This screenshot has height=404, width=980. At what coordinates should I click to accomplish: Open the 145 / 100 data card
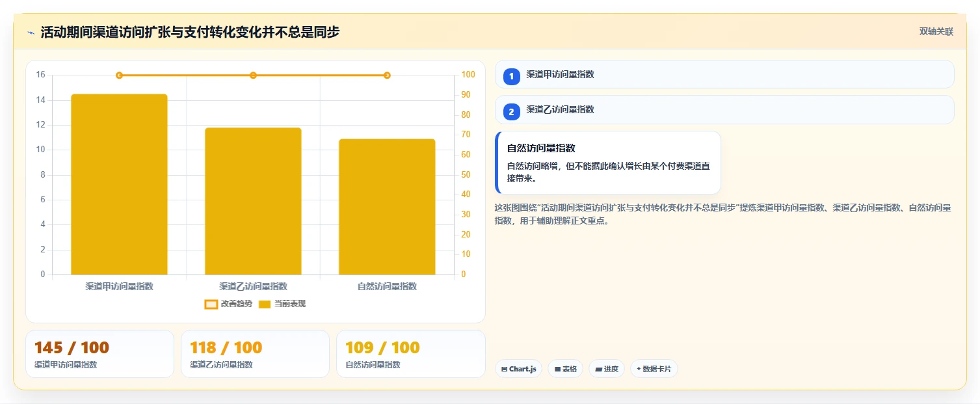(x=99, y=354)
